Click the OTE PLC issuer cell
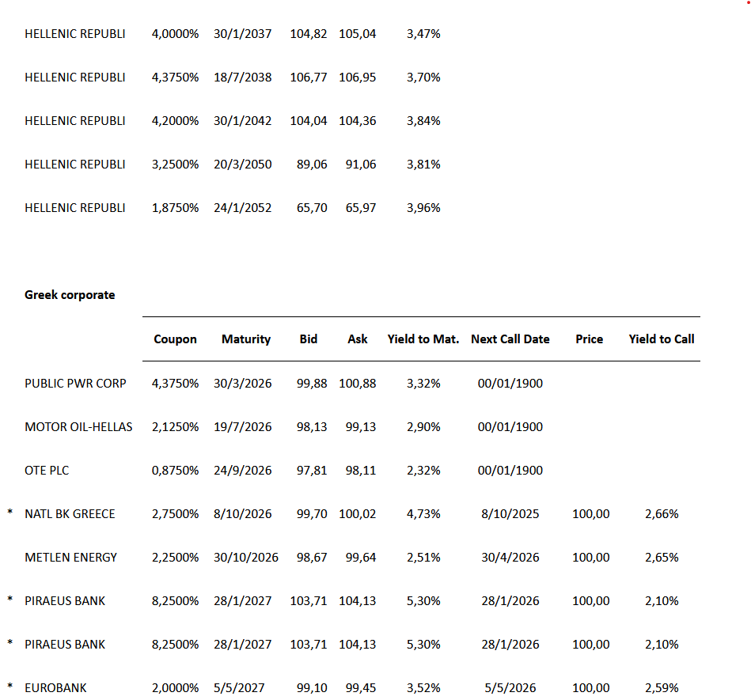This screenshot has height=700, width=751. click(47, 471)
